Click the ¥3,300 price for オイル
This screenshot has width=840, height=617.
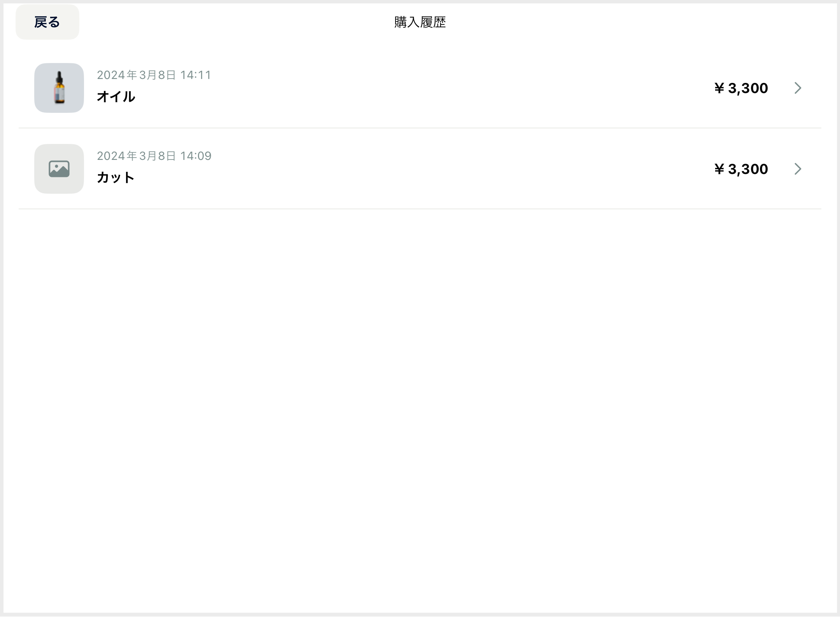[741, 88]
